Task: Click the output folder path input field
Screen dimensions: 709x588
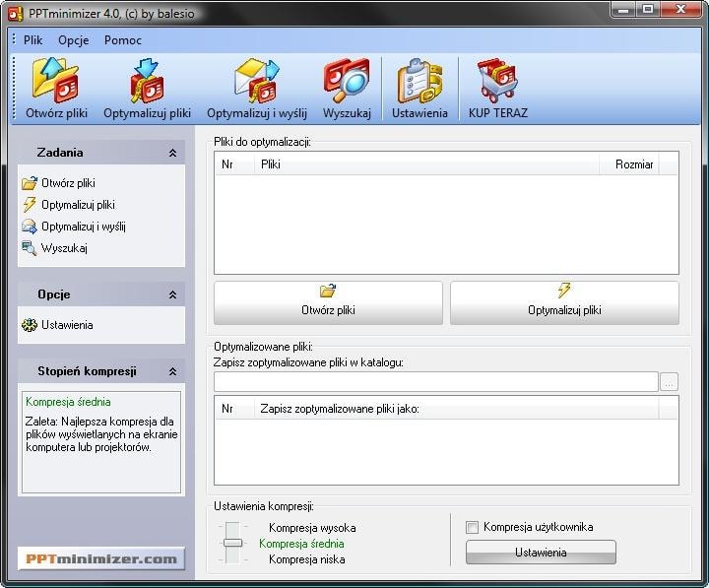Action: pos(436,382)
